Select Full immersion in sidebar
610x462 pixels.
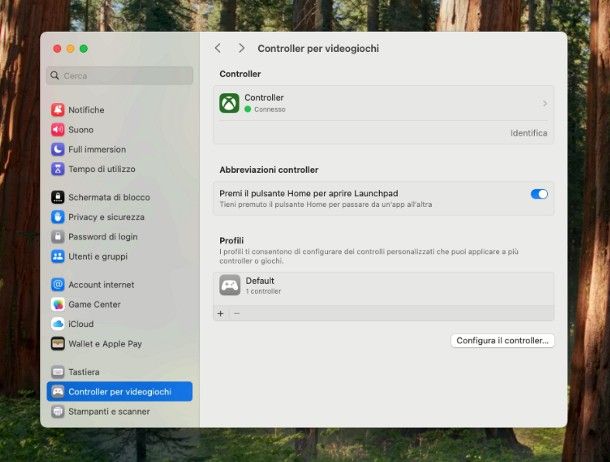pyautogui.click(x=119, y=149)
